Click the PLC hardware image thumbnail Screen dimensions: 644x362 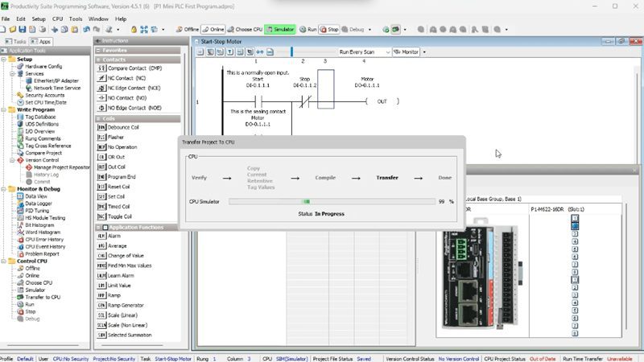click(481, 274)
